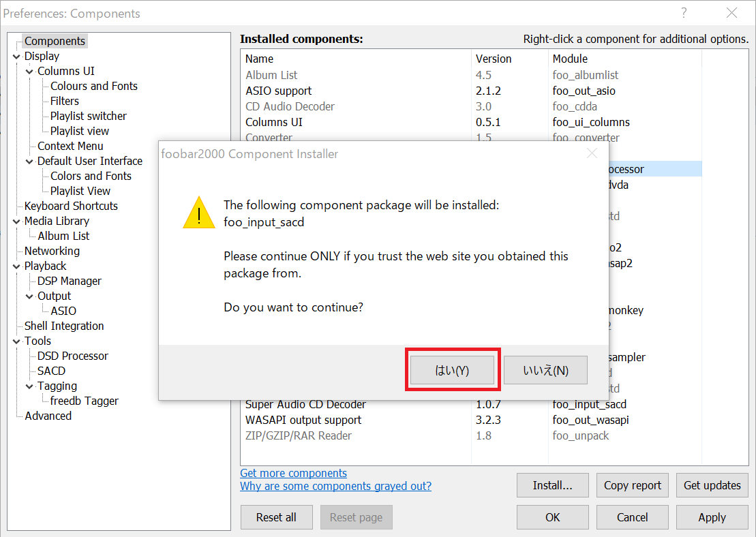Viewport: 756px width, 537px height.
Task: Select Default User Interface in the tree
Action: pos(90,161)
